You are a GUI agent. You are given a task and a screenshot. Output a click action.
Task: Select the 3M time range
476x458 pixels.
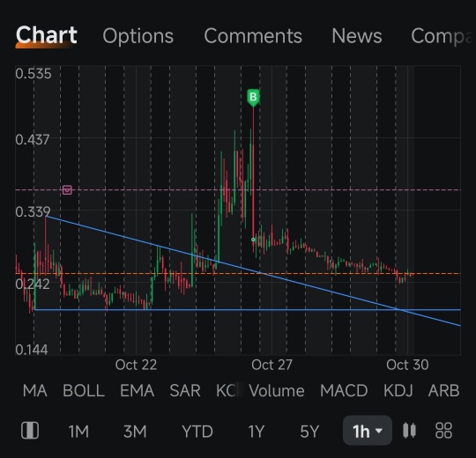pyautogui.click(x=135, y=431)
